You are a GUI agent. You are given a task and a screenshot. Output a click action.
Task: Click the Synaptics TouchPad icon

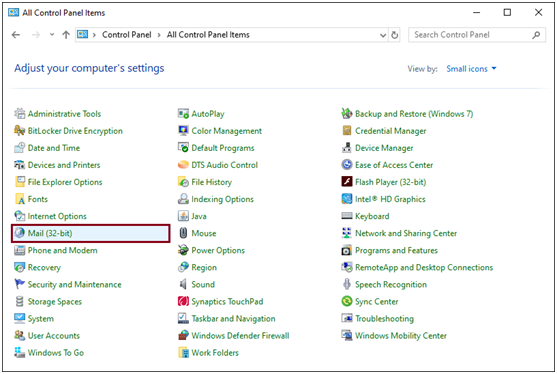[x=183, y=302]
